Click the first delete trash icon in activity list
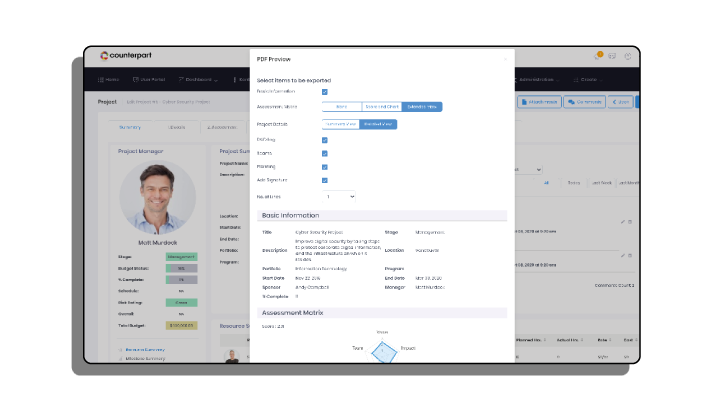Viewport: 720px width, 400px height. coord(630,222)
